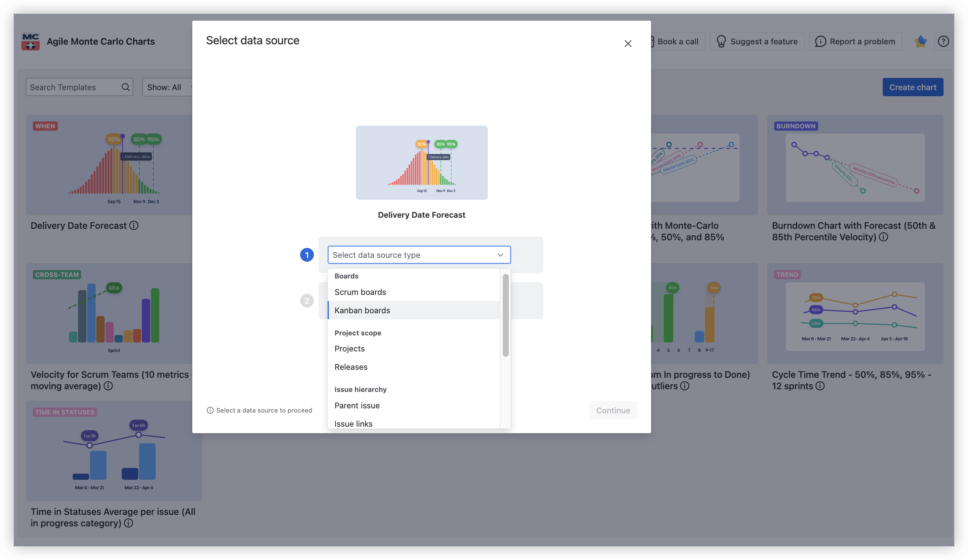This screenshot has width=968, height=560.
Task: Click 'Time in Statuses Average per issue' title
Action: [x=113, y=517]
